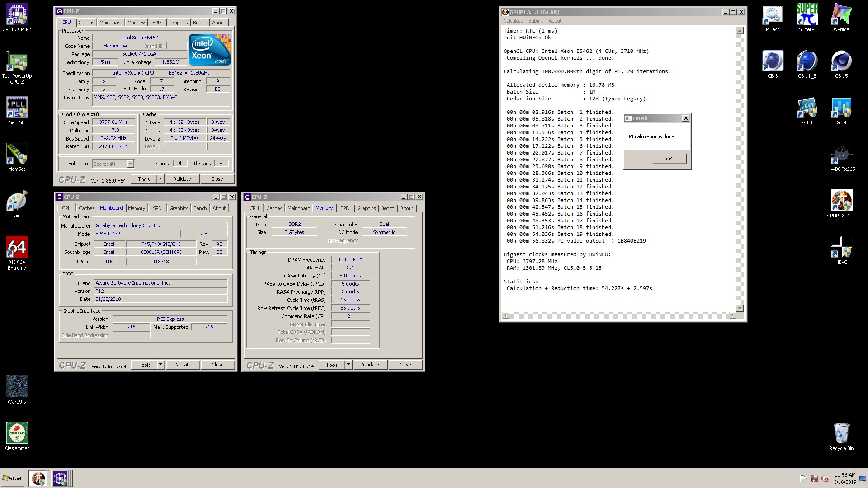The width and height of the screenshot is (868, 488).
Task: Launch the SetFSB desktop shortcut
Action: [17, 111]
